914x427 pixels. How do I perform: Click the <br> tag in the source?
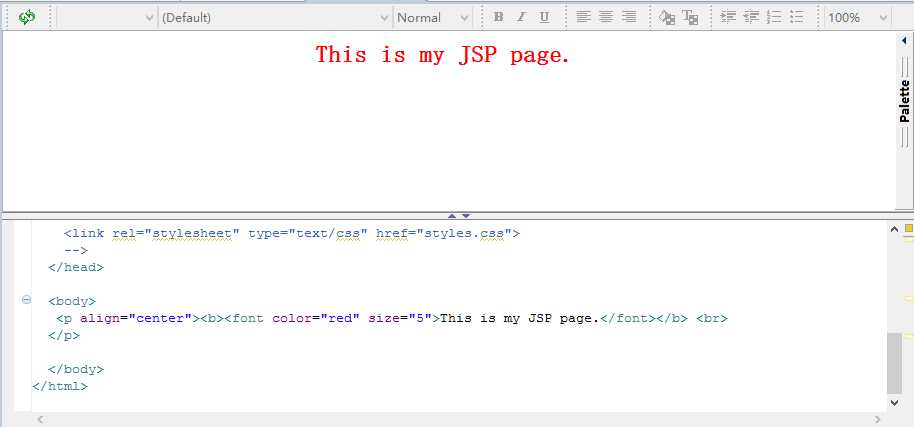[712, 319]
